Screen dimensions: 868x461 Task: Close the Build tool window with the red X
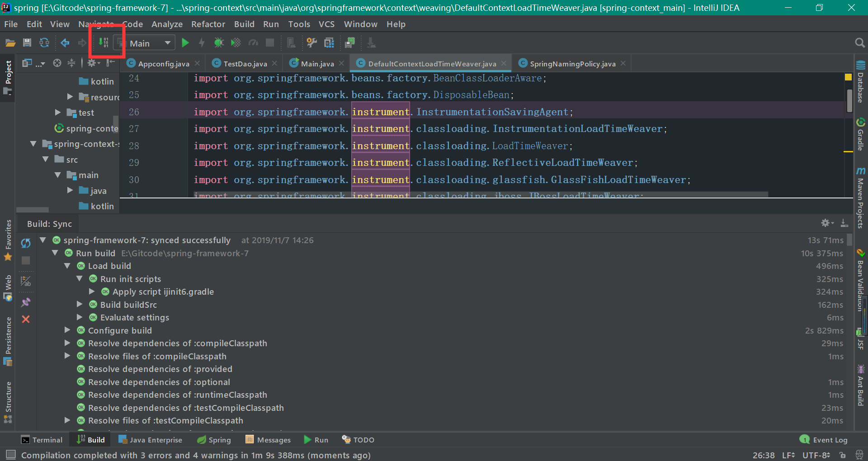tap(26, 320)
